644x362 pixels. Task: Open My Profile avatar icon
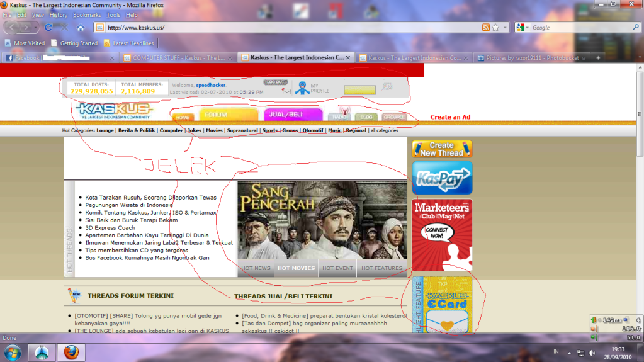(303, 88)
